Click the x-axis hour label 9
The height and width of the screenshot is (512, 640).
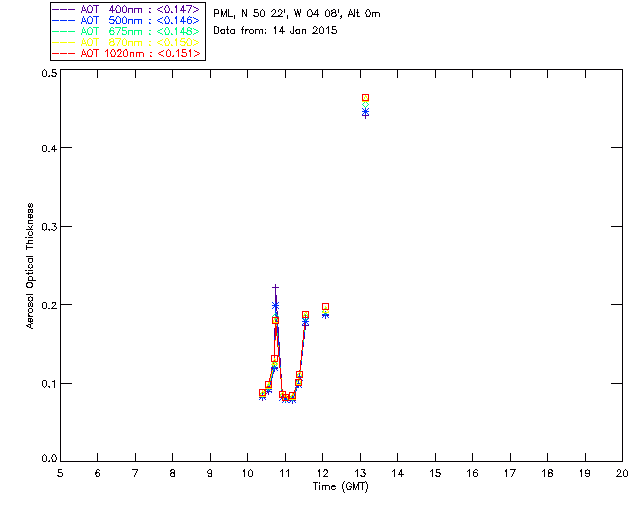click(x=210, y=473)
